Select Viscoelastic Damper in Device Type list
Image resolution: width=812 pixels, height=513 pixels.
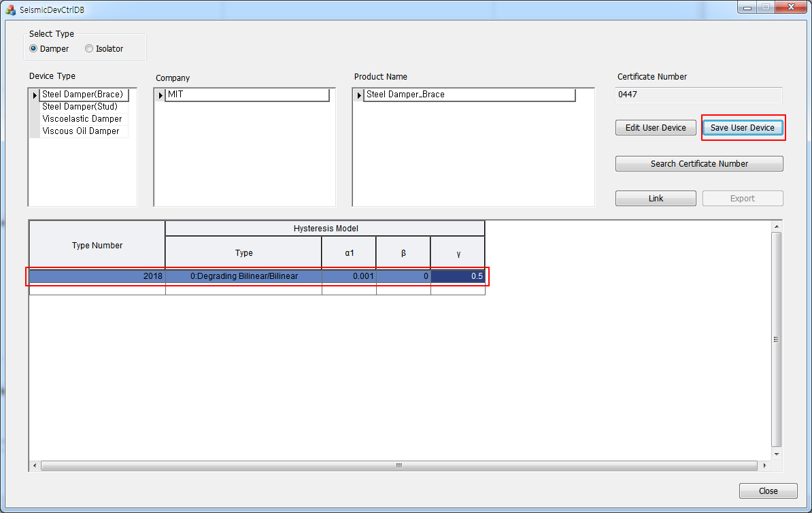pos(82,118)
